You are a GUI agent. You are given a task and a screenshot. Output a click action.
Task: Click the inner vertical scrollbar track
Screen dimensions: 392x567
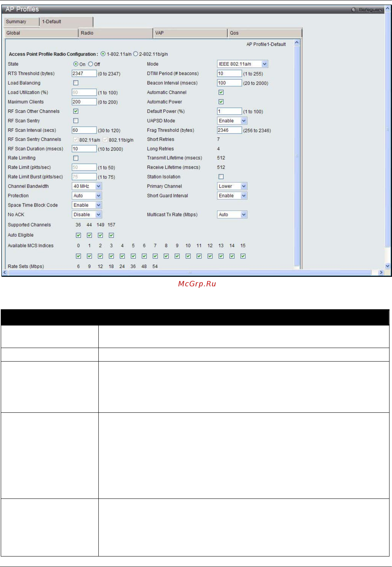[x=297, y=155]
